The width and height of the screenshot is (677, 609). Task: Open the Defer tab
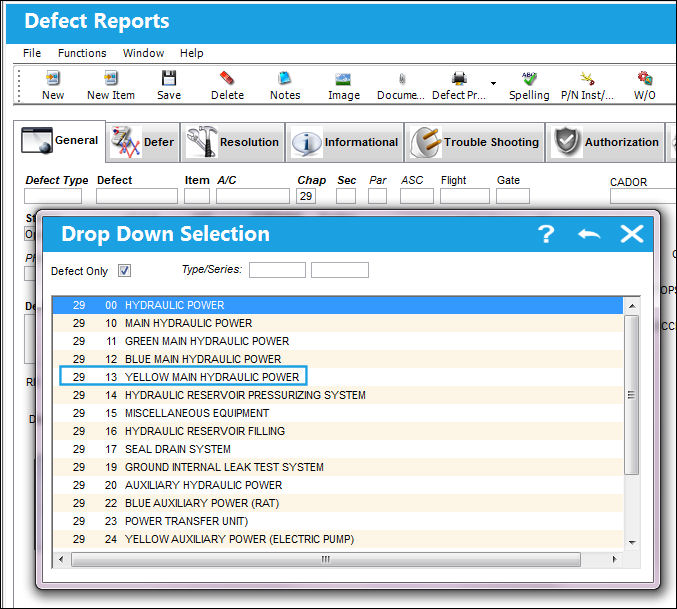[x=143, y=142]
